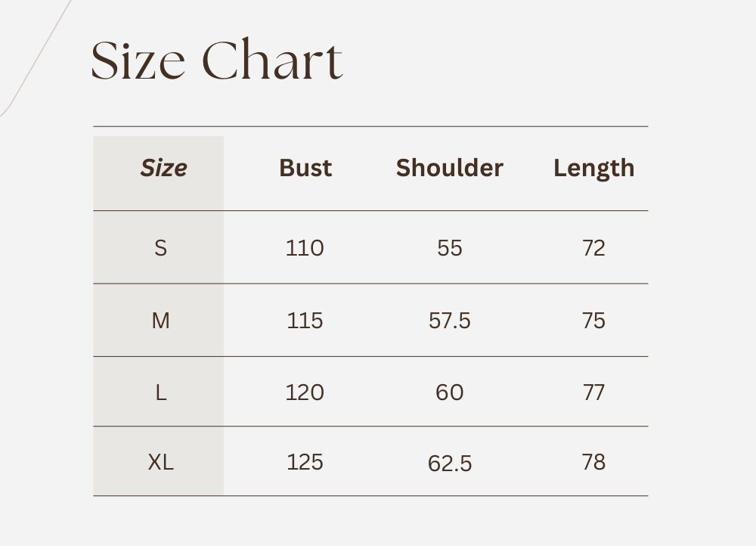This screenshot has width=756, height=546.
Task: Select the length value 78
Action: pyautogui.click(x=593, y=462)
